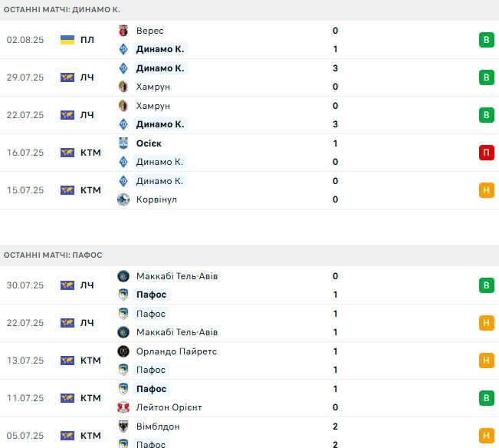Image resolution: width=499 pixels, height=448 pixels.
Task: Open the 22.07.25 Хамрун vs Динамо К. match
Action: (x=250, y=115)
